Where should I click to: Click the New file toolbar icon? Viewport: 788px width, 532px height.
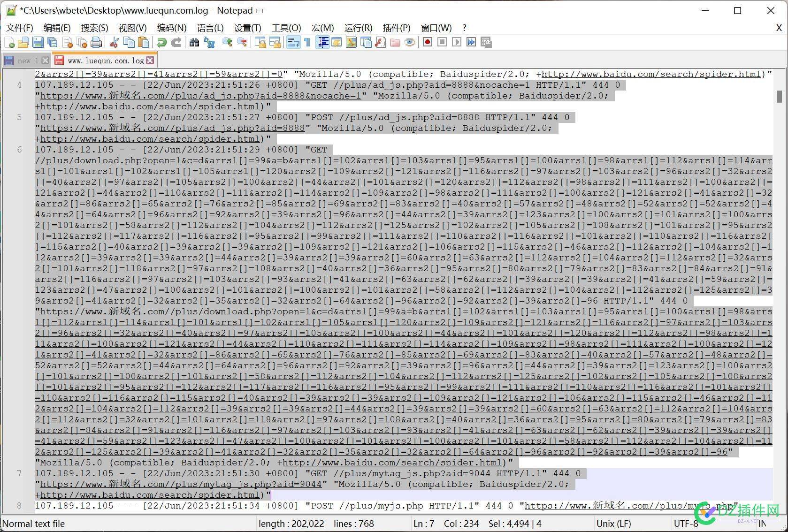pyautogui.click(x=9, y=43)
